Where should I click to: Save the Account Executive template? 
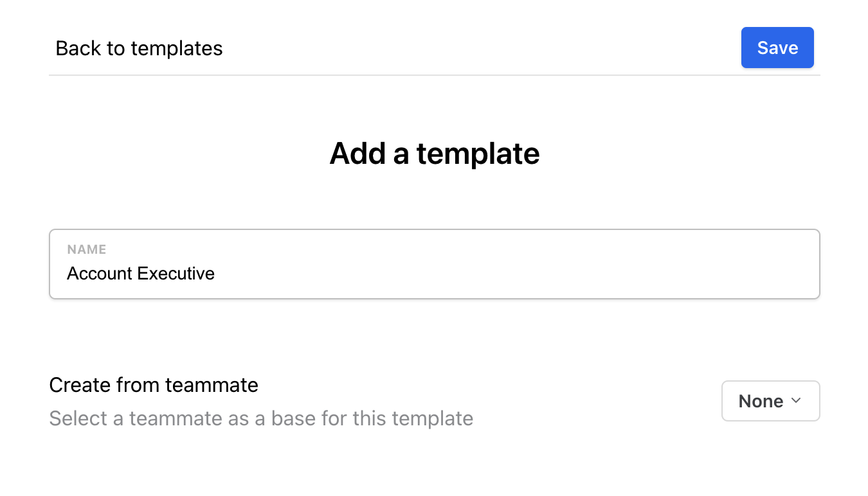(x=777, y=47)
